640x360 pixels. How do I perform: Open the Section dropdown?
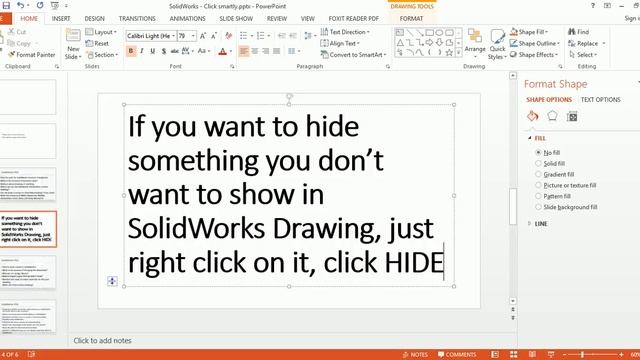[102, 54]
